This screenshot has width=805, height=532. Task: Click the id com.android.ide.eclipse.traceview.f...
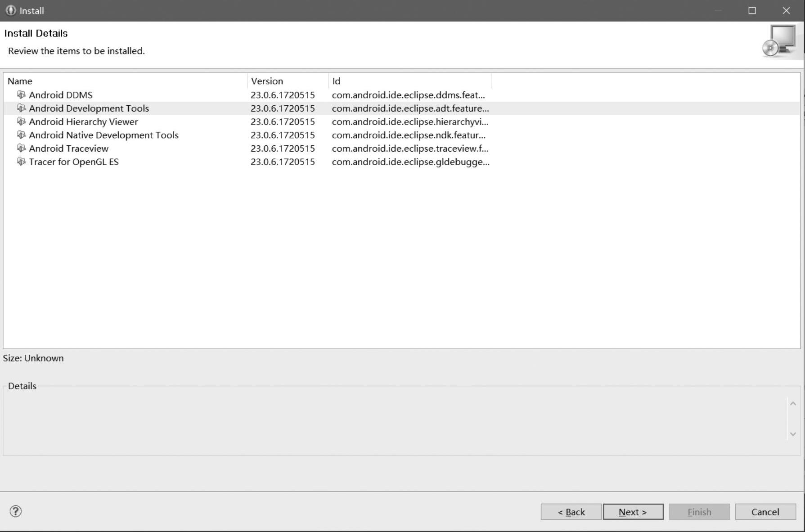pos(410,149)
